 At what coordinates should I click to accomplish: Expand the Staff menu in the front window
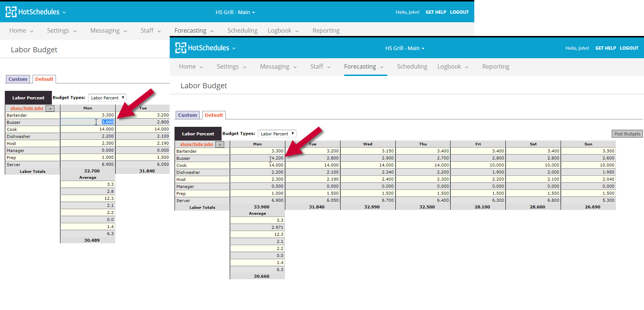coord(321,67)
